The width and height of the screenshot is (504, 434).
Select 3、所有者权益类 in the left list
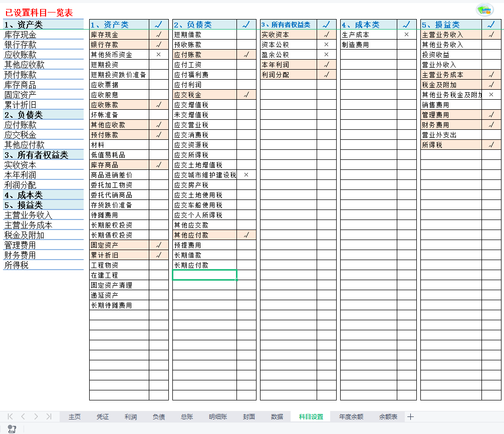tap(44, 155)
